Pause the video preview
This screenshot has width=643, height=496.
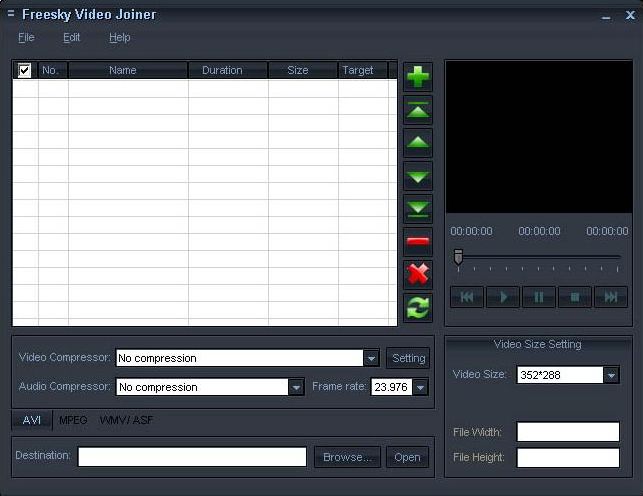coord(539,297)
